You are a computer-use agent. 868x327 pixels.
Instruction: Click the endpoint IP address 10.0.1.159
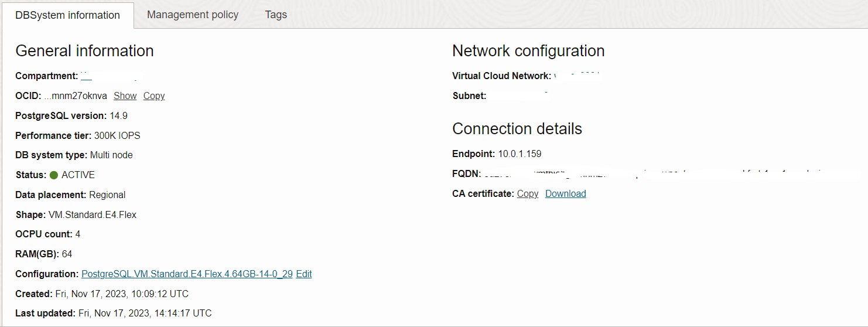point(520,154)
